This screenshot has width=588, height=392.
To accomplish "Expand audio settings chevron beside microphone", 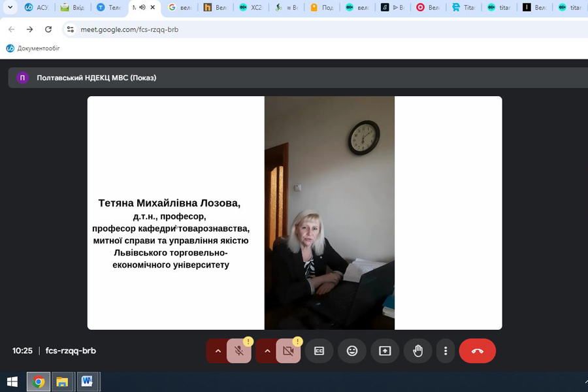I will click(218, 351).
